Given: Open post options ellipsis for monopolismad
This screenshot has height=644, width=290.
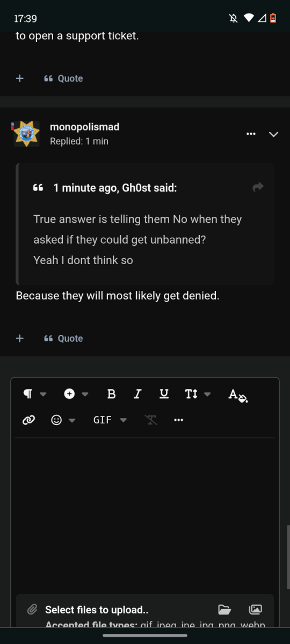Looking at the screenshot, I should [251, 134].
